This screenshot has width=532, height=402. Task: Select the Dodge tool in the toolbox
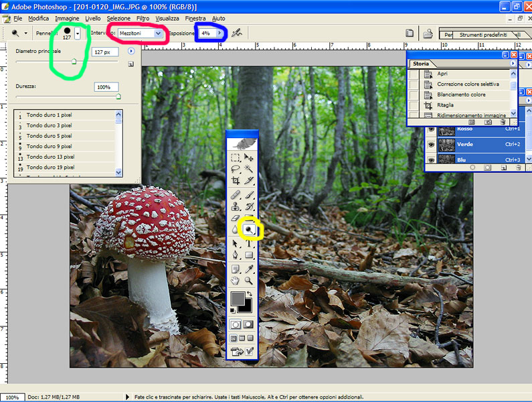coord(249,229)
